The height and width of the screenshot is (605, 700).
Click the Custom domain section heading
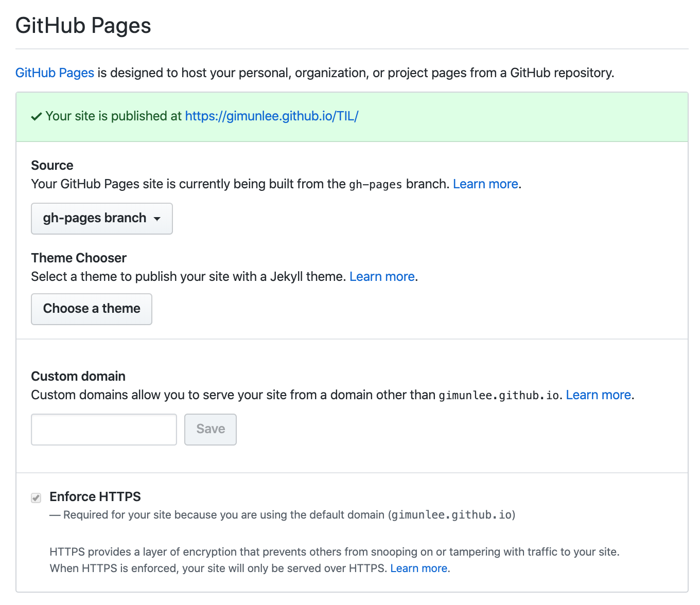[78, 376]
